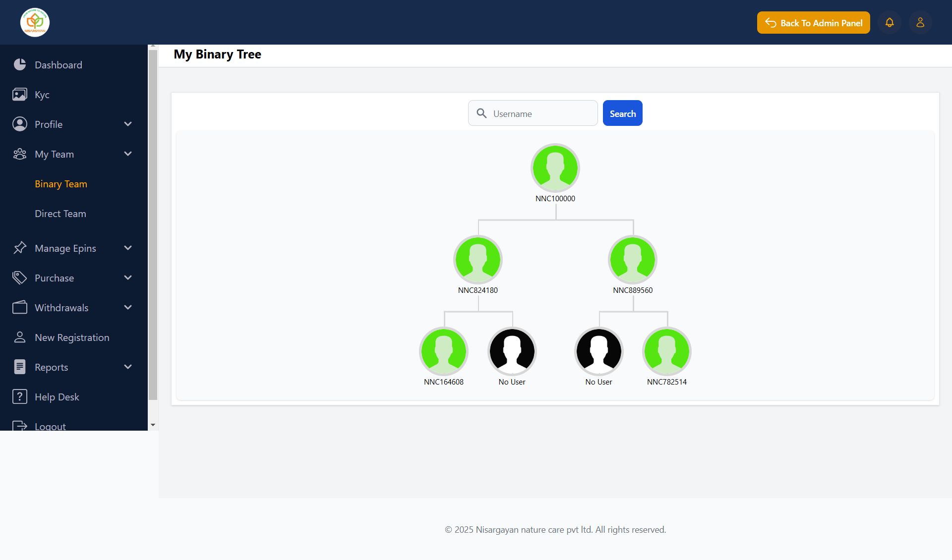
Task: Expand the Withdrawals dropdown arrow
Action: click(128, 308)
